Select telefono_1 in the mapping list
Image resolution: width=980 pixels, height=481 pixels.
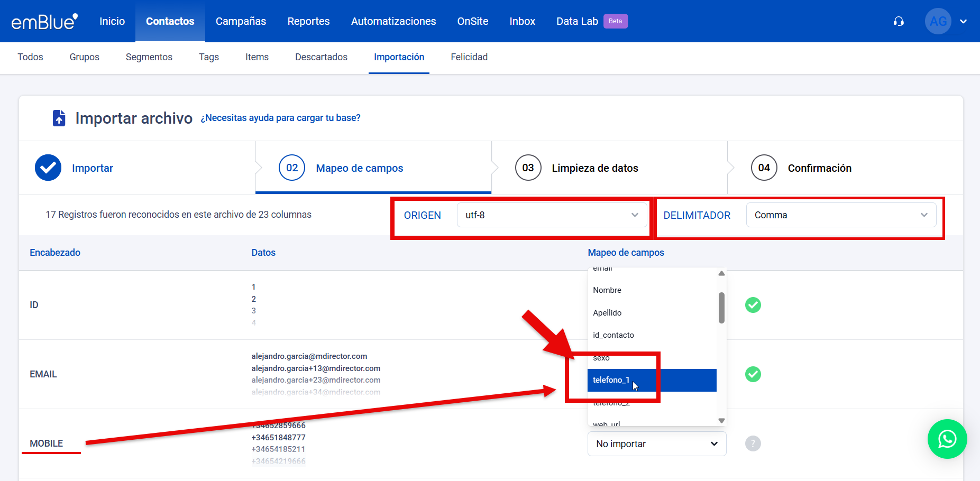611,380
